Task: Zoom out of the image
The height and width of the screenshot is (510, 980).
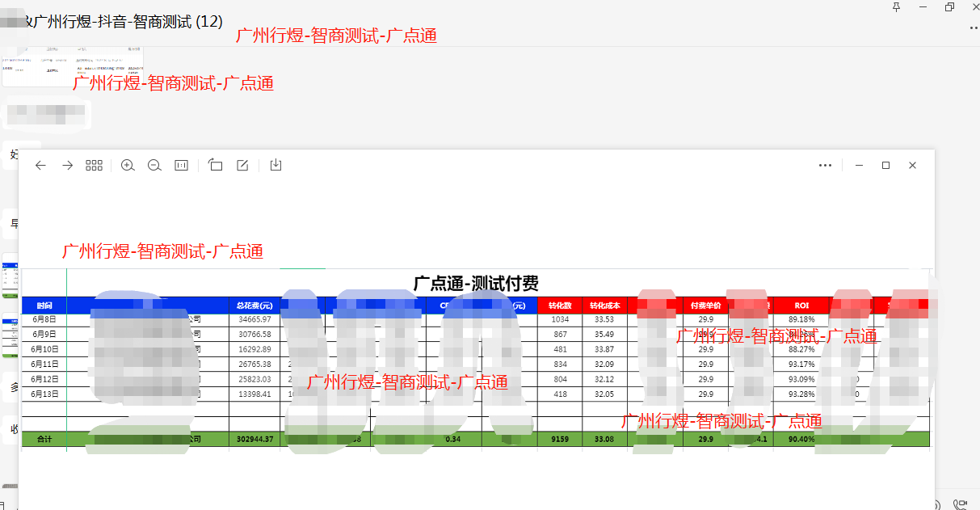Action: pos(154,165)
